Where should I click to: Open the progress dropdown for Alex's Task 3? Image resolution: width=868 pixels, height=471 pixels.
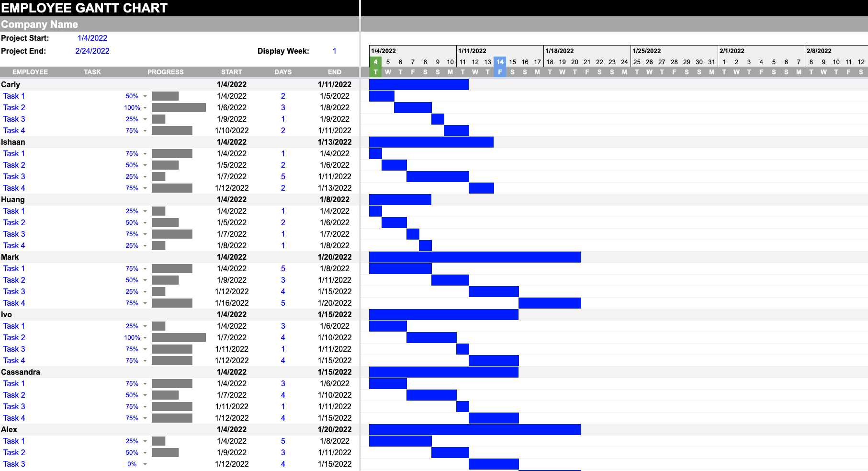click(145, 464)
